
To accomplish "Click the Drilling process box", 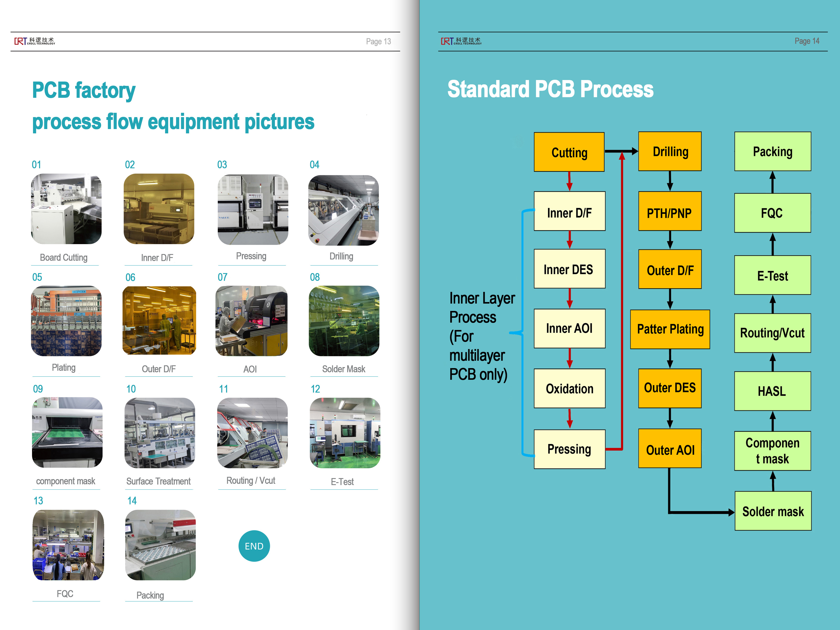I will point(670,151).
